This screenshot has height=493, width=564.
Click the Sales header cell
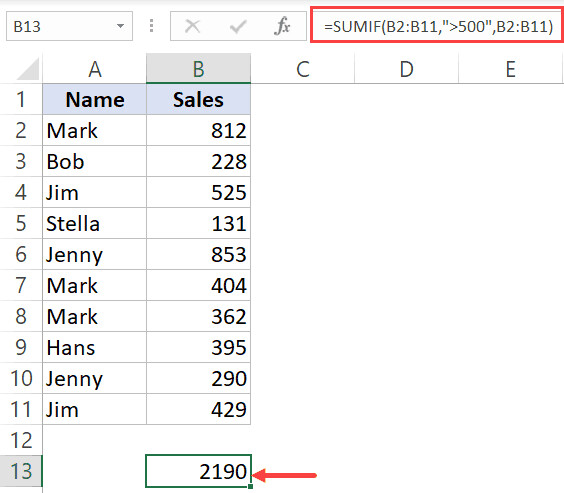[x=199, y=100]
